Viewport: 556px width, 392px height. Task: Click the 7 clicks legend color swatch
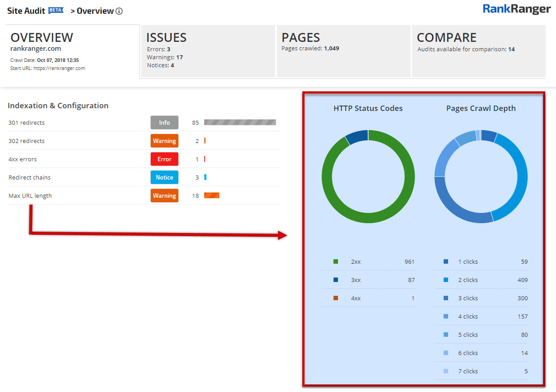tap(446, 372)
